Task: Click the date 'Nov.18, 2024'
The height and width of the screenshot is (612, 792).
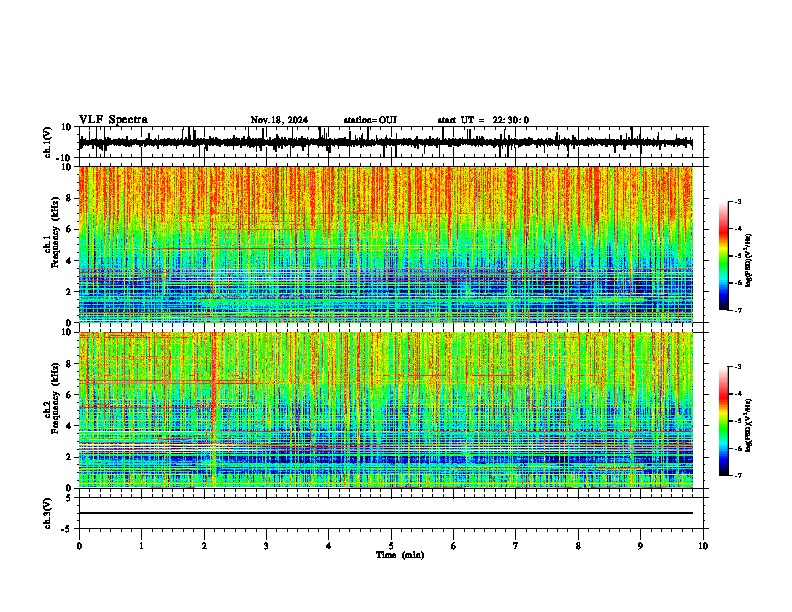Action: tap(279, 120)
